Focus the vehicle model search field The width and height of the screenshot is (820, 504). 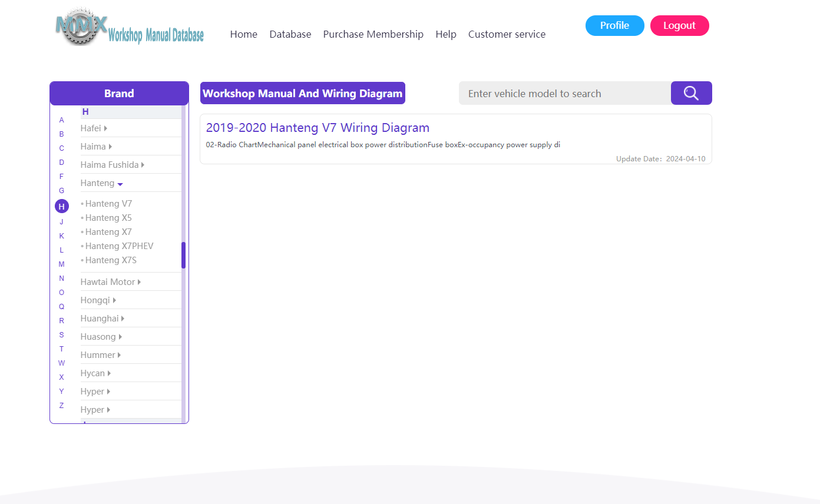coord(565,93)
